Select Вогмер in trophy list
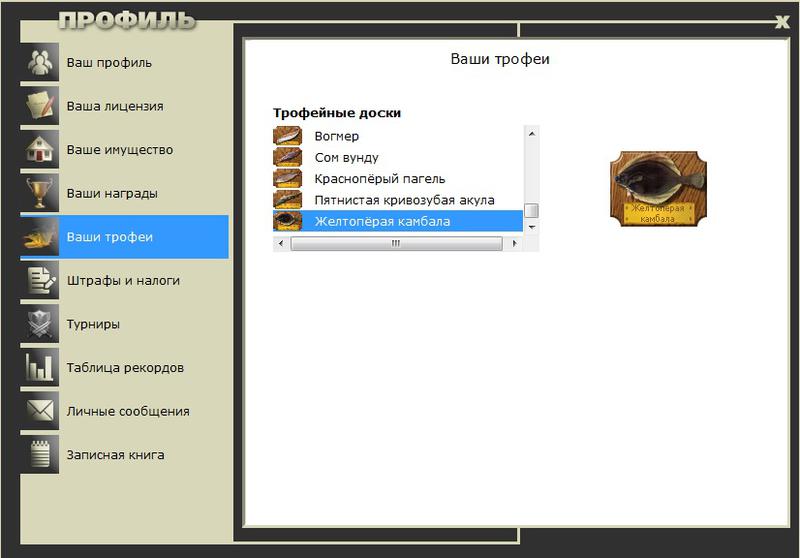The image size is (800, 558). (398, 136)
